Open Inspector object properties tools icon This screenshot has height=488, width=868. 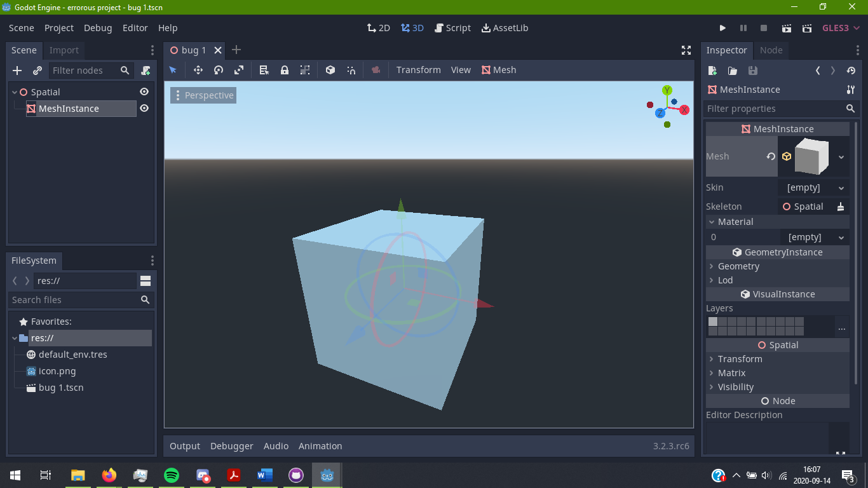[851, 90]
